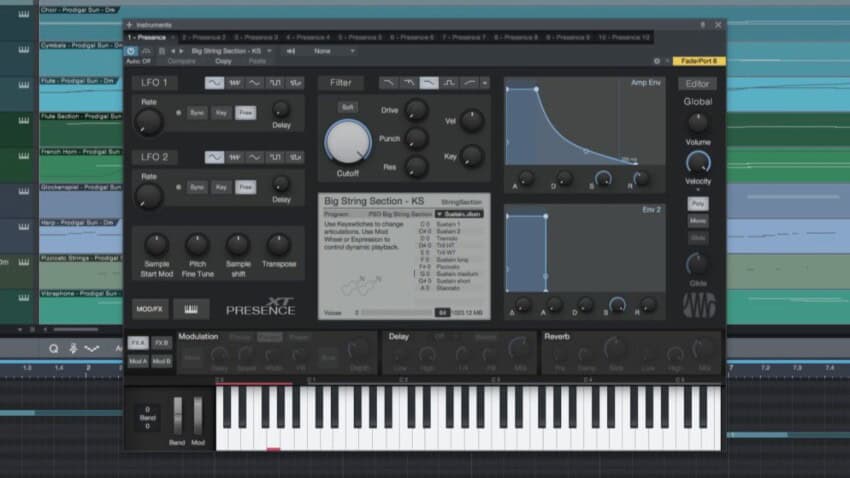Pin the Instruments window

coord(703,25)
